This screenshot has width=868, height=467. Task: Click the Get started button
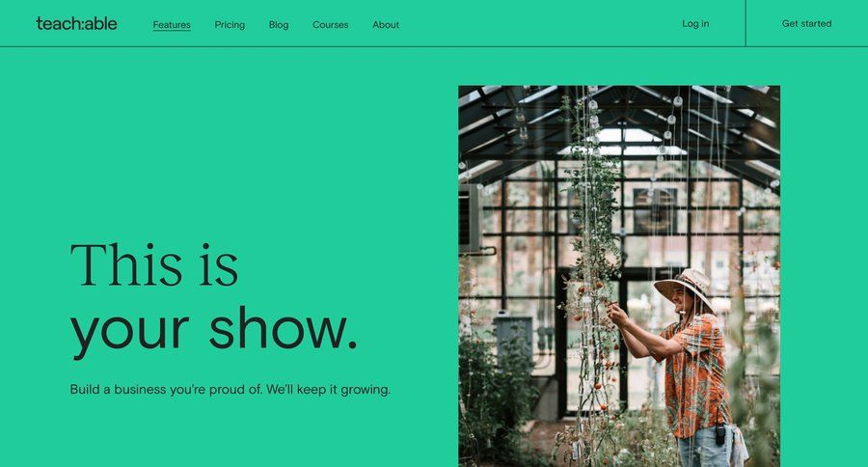806,23
